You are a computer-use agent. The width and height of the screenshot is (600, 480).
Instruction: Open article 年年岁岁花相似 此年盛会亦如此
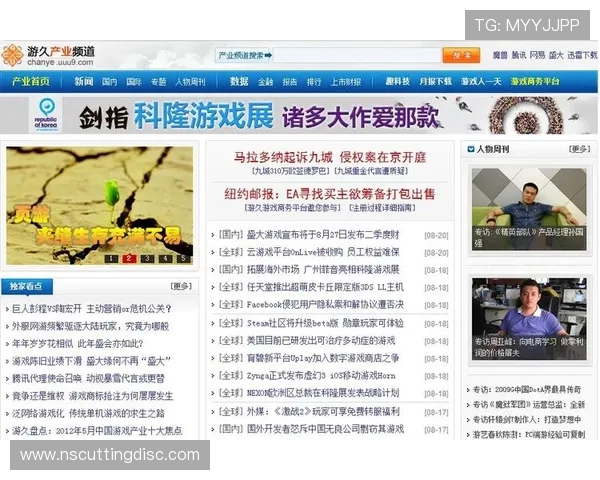pos(78,344)
